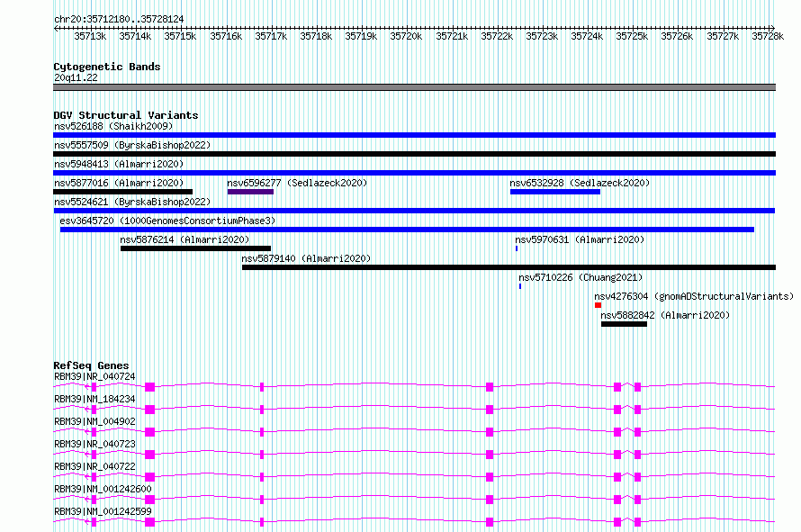Select the blue nsv5524621 variant bar

pyautogui.click(x=414, y=211)
